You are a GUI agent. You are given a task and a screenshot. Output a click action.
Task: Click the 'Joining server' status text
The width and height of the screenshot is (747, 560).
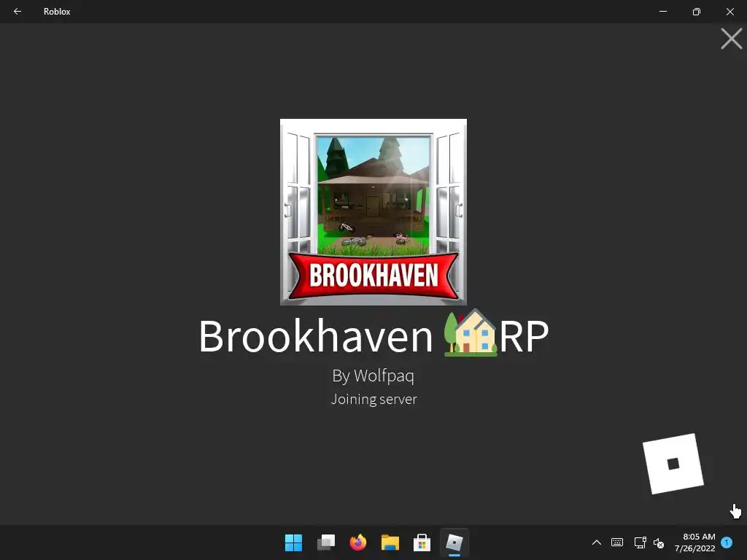[x=373, y=399]
